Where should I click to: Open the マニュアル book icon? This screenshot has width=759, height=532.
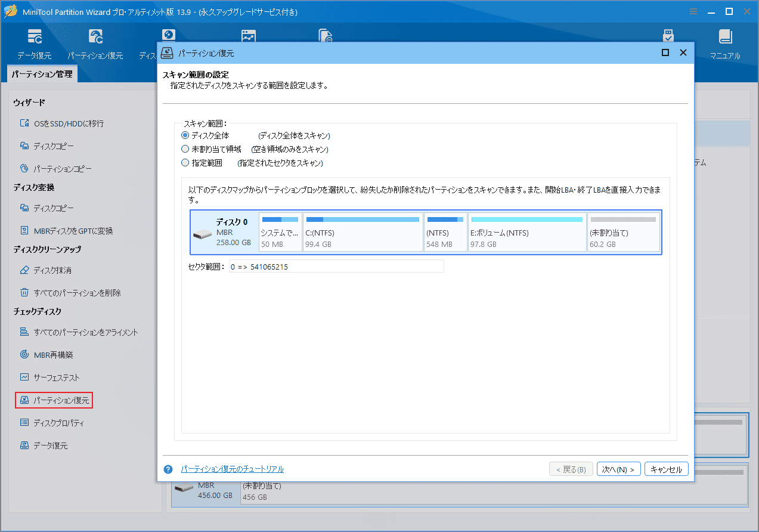point(725,44)
